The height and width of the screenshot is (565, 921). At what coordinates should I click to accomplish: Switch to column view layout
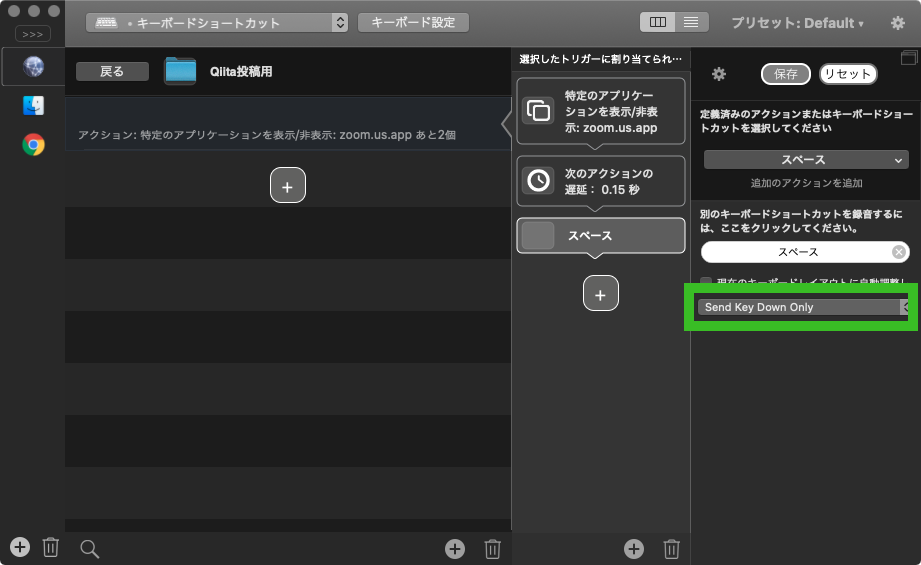657,22
